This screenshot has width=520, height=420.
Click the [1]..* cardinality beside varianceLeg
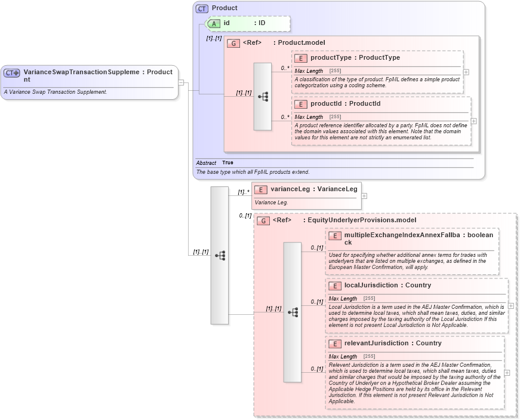[244, 192]
